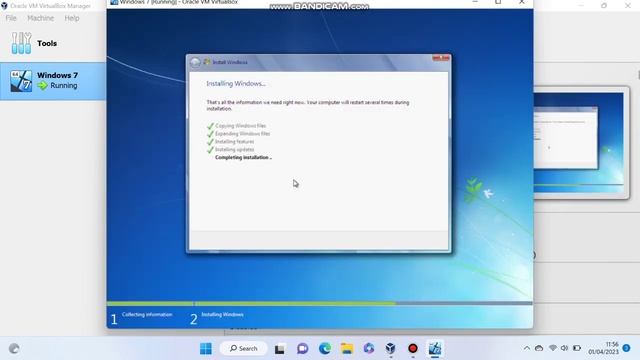
Task: Select the Tools entry in VirtualBox sidebar
Action: coord(53,43)
